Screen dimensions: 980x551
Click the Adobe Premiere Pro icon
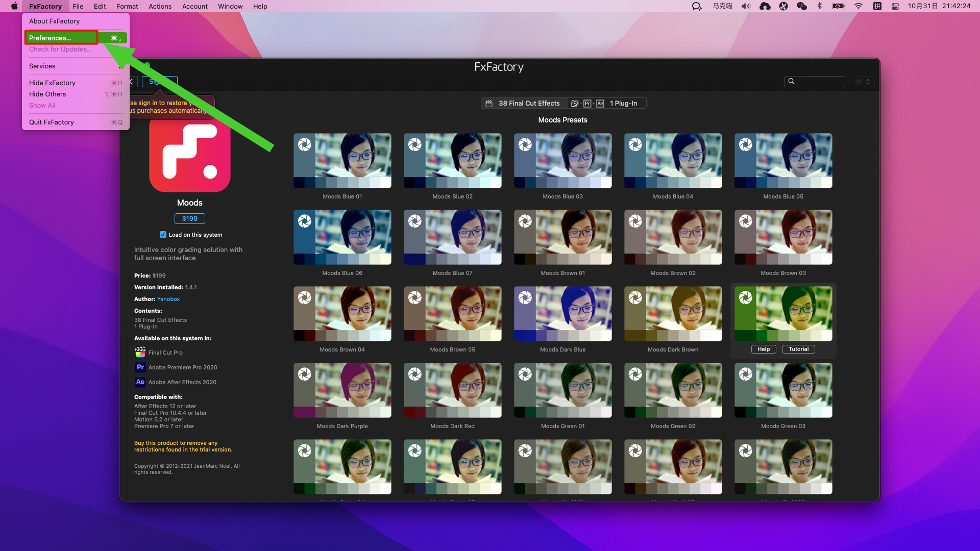140,367
